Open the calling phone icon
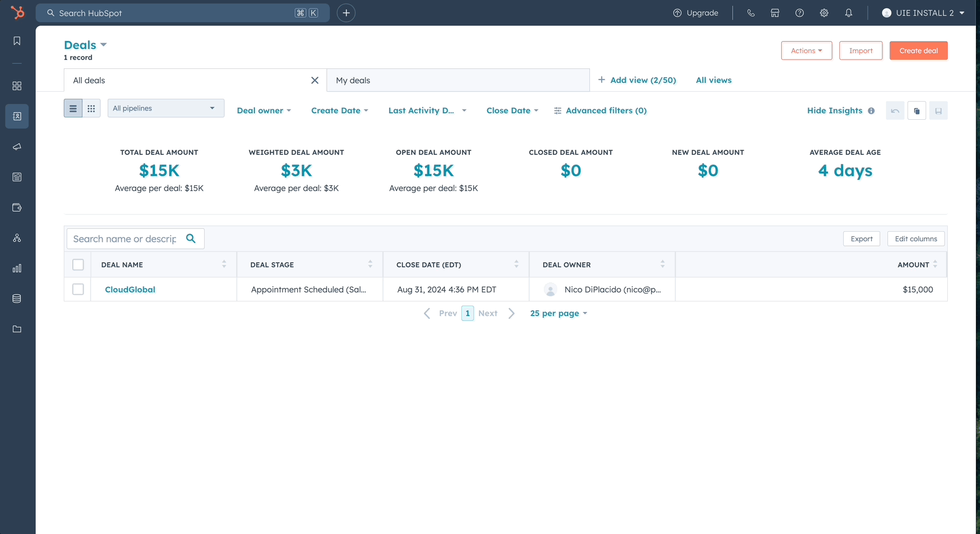 (751, 13)
